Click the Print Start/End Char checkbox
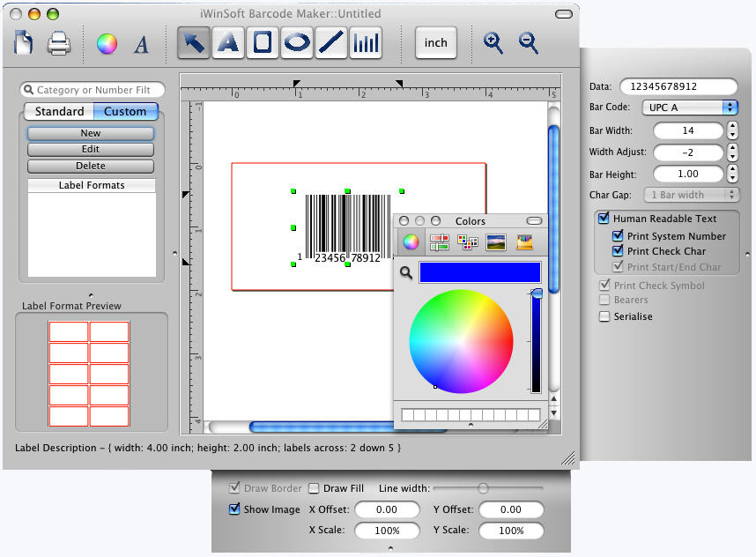The image size is (756, 557). point(618,266)
